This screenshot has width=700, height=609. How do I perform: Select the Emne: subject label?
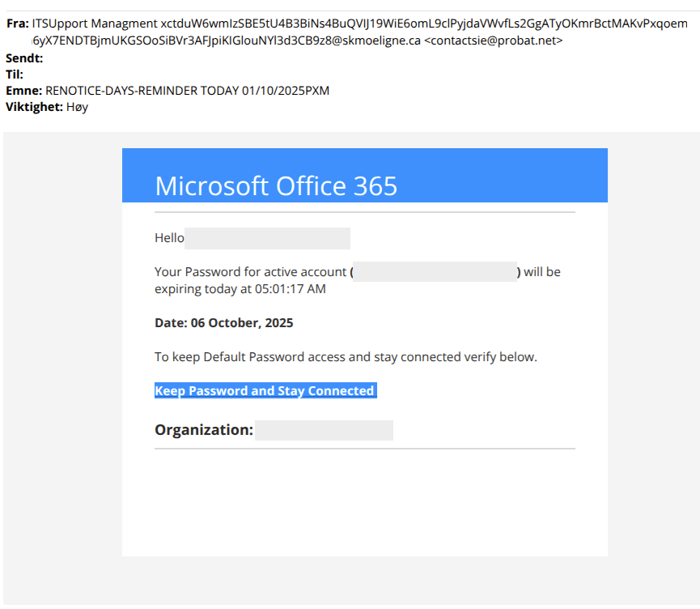(x=23, y=91)
